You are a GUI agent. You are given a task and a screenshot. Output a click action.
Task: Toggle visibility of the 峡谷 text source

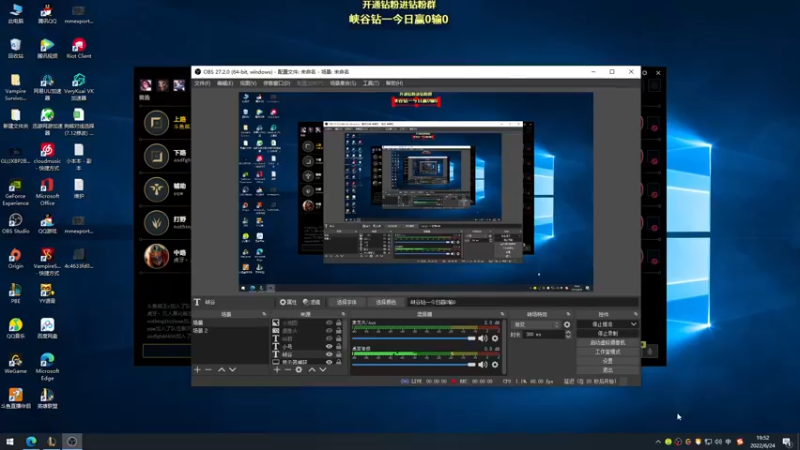329,354
